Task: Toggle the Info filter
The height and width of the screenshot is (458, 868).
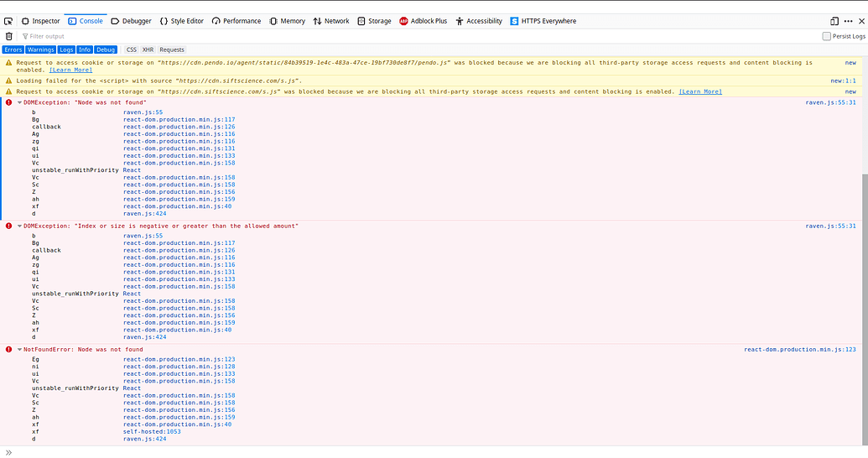Action: (85, 49)
